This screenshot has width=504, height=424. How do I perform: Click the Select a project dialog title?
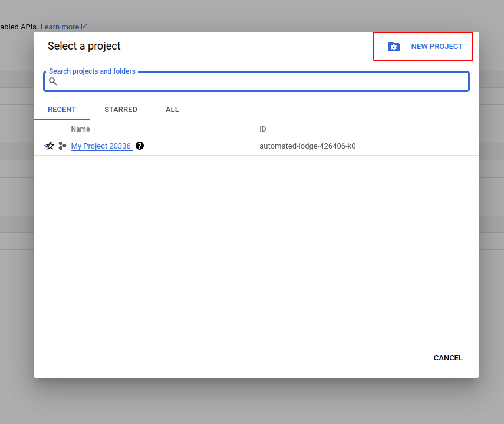(x=84, y=46)
